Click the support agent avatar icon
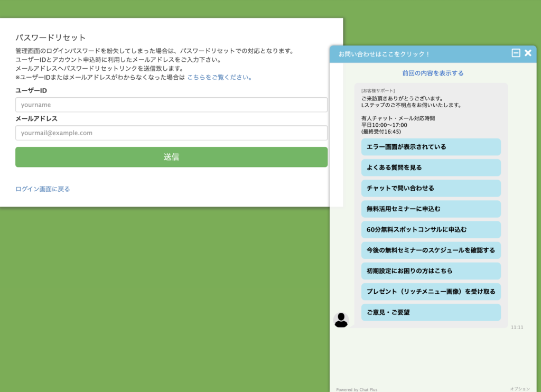This screenshot has height=392, width=541. pos(341,320)
